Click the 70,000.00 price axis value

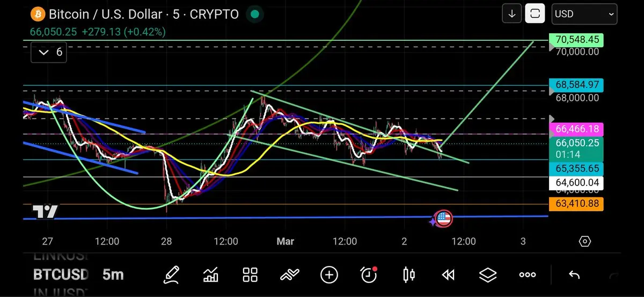[x=577, y=52]
